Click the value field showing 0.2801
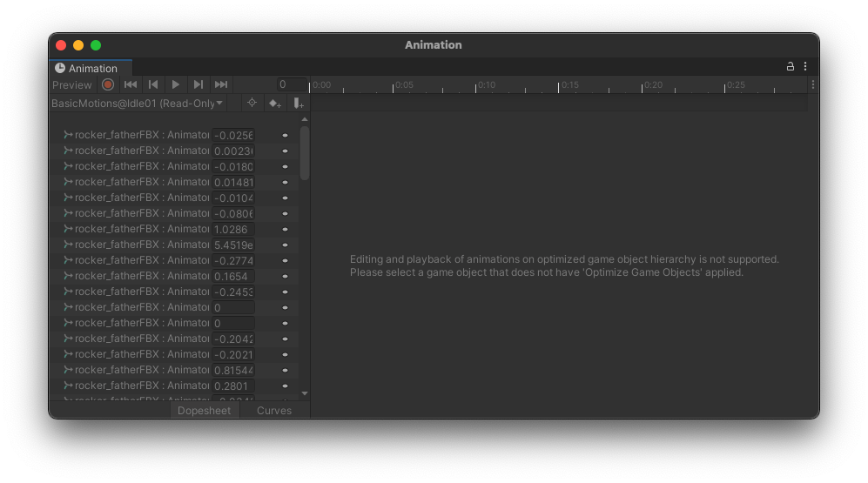Viewport: 868px width, 483px height. coord(233,386)
